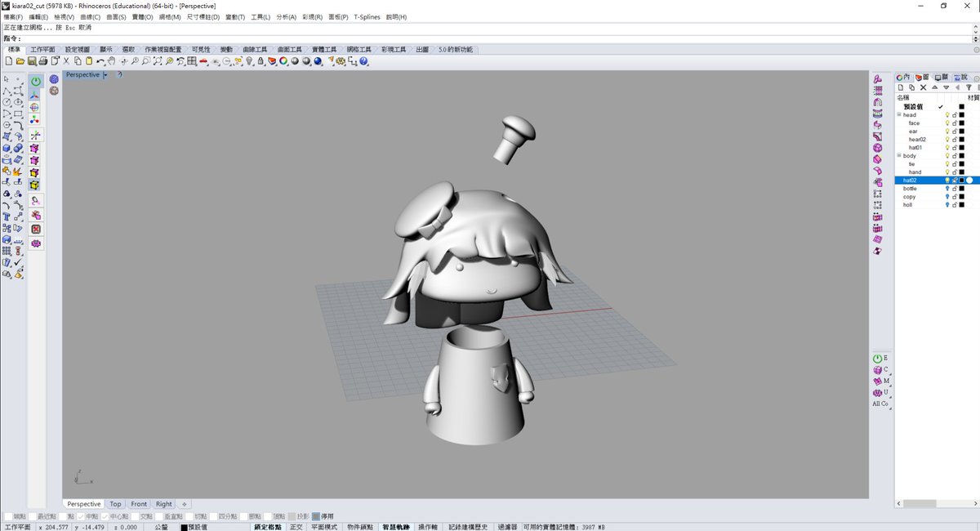
Task: Click the move layer up triangle icon
Action: click(935, 87)
